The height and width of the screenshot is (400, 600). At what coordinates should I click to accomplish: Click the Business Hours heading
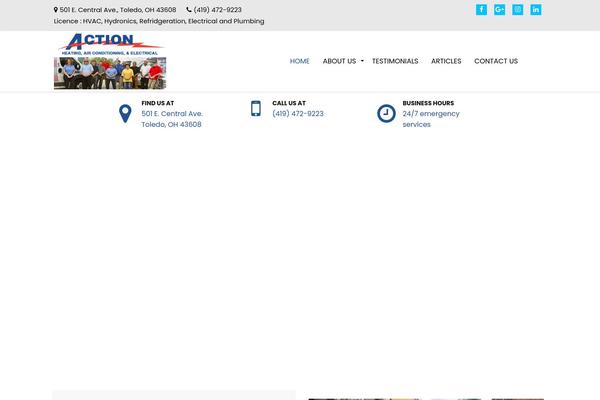pos(428,103)
